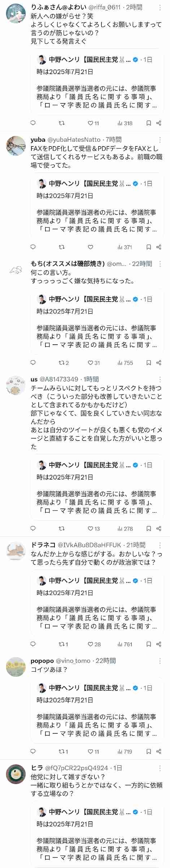The image size is (170, 868).
Task: Open more options menu on yuba's tweet
Action: 160,140
